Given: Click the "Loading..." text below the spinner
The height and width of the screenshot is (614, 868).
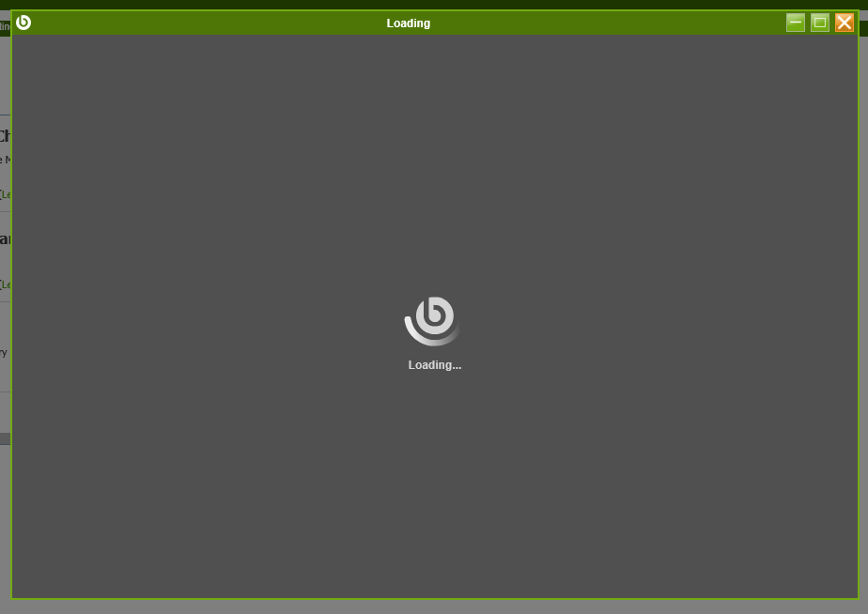Looking at the screenshot, I should coord(435,365).
